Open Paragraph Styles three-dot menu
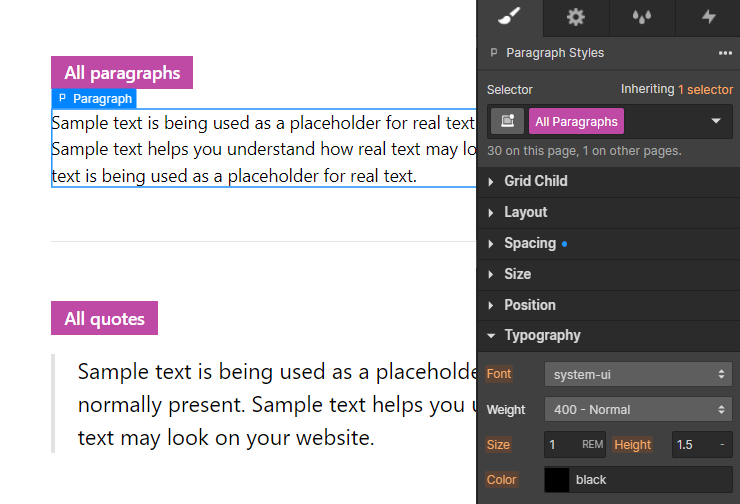This screenshot has width=740, height=504. tap(725, 53)
